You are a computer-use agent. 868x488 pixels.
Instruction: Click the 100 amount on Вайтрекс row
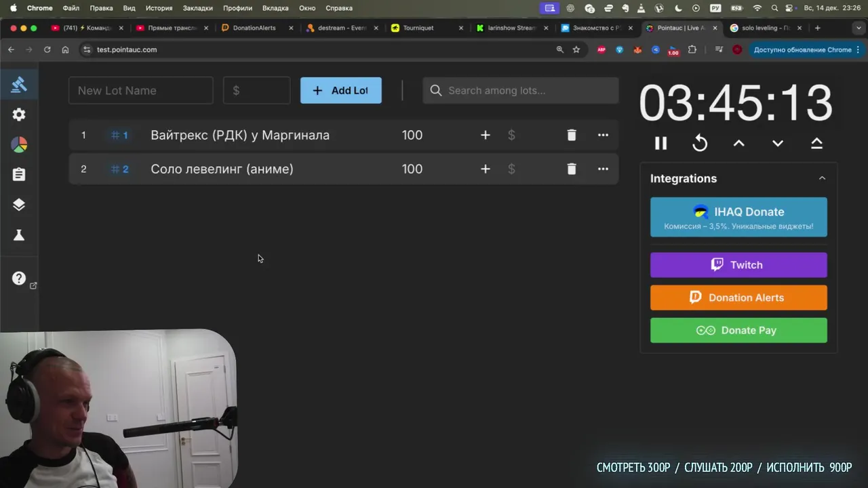(x=412, y=135)
